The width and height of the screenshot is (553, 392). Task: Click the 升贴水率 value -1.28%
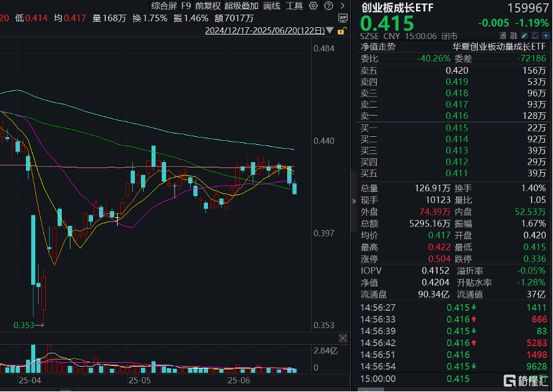tap(531, 282)
